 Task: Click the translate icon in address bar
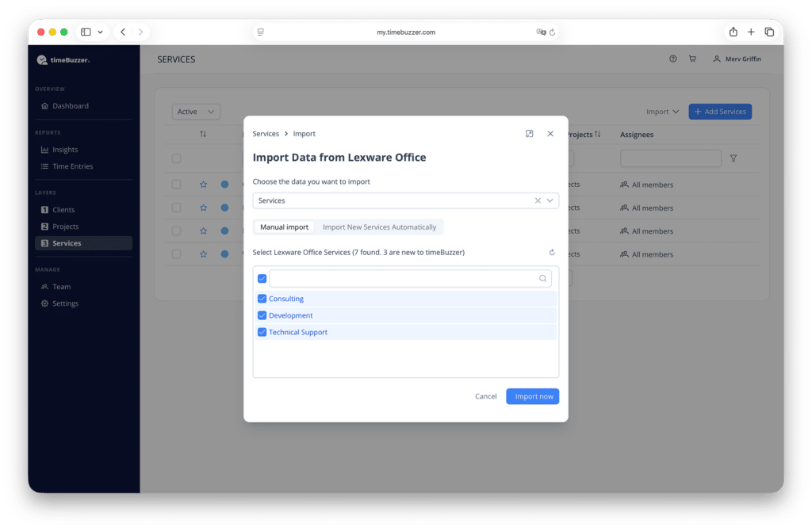coord(541,32)
